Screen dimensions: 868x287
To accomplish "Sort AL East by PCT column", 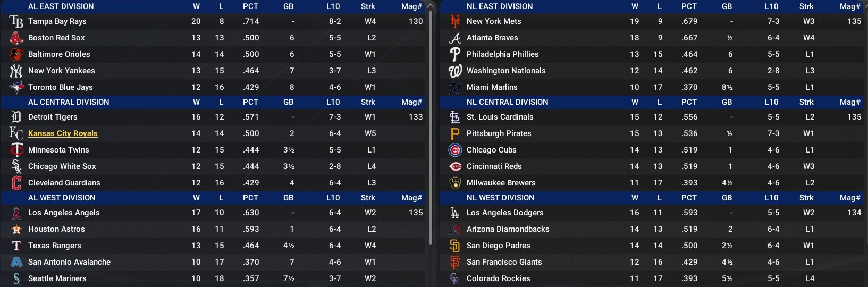I will pos(250,6).
